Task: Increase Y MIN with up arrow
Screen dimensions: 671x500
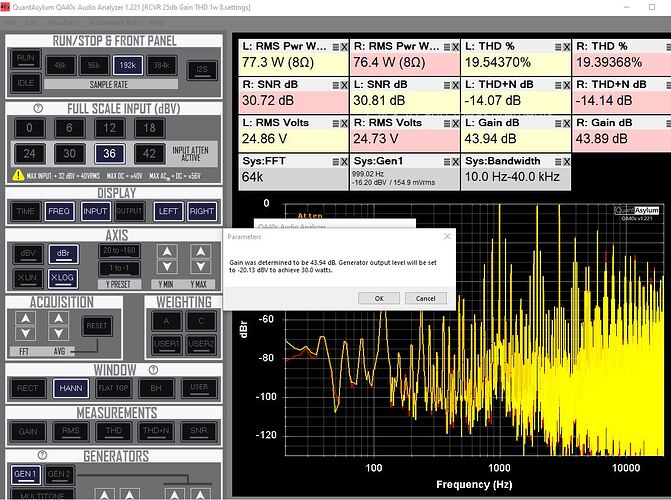Action: pos(167,251)
